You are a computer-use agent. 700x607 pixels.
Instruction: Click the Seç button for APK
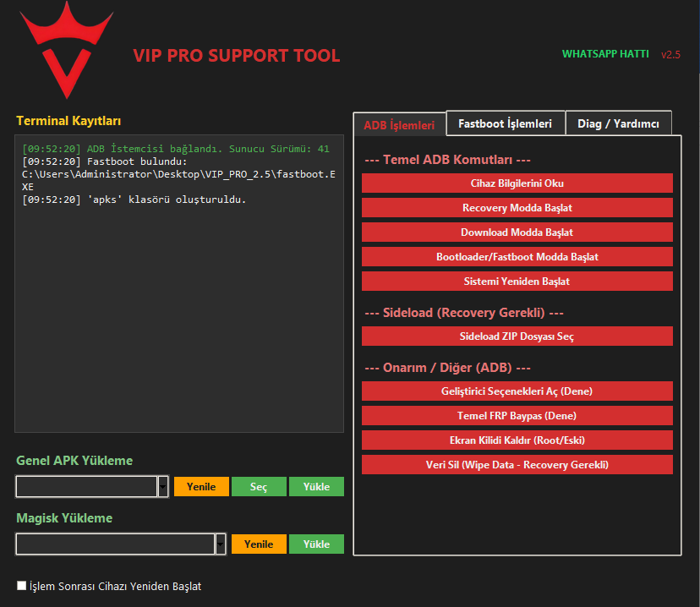259,486
